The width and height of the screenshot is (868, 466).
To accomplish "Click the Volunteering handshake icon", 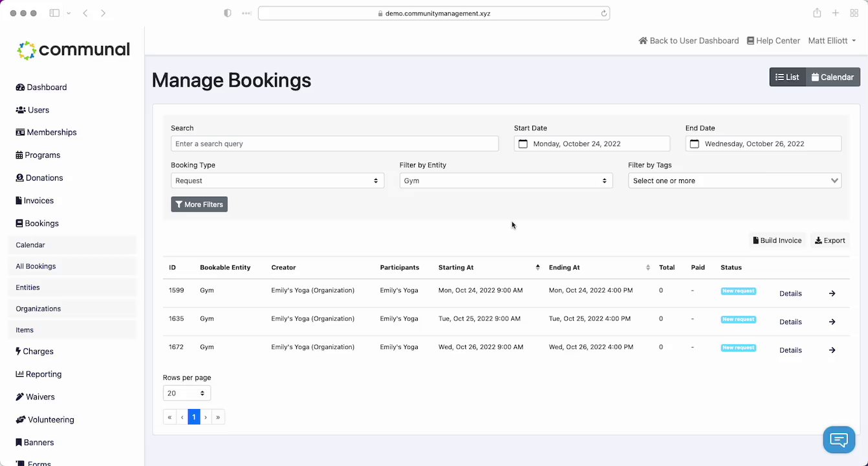I will tap(21, 419).
